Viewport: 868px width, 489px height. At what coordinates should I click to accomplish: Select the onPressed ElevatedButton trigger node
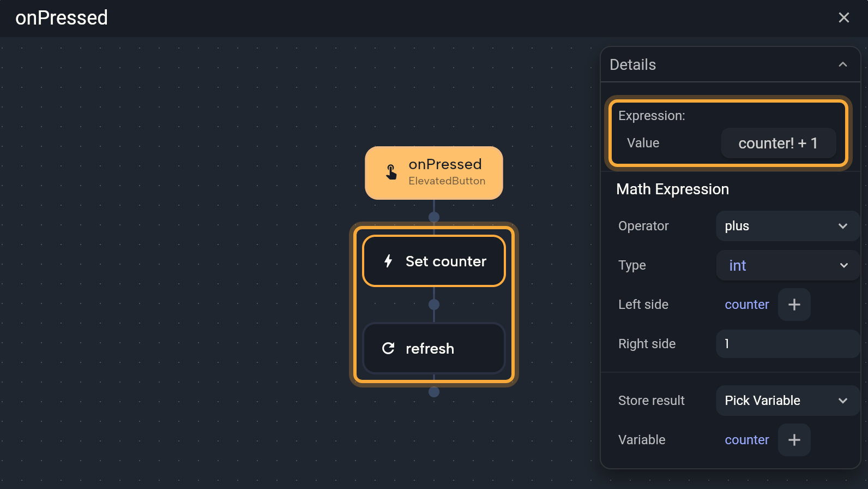434,173
